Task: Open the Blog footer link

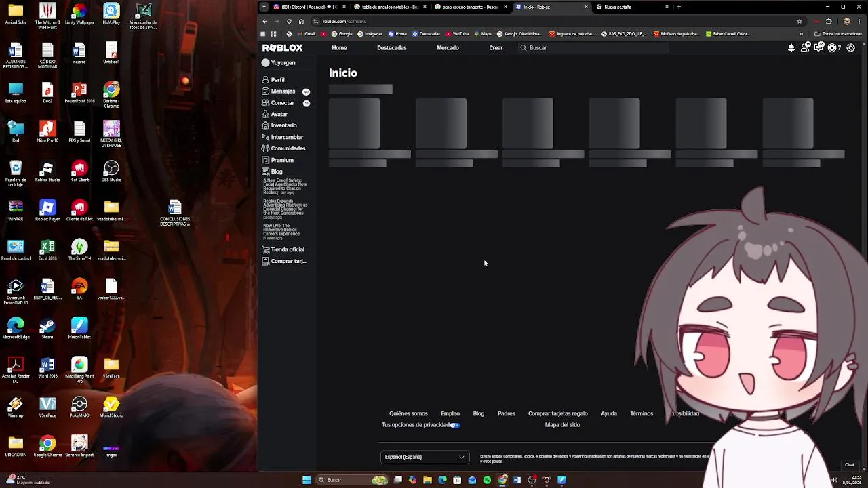Action: click(479, 413)
